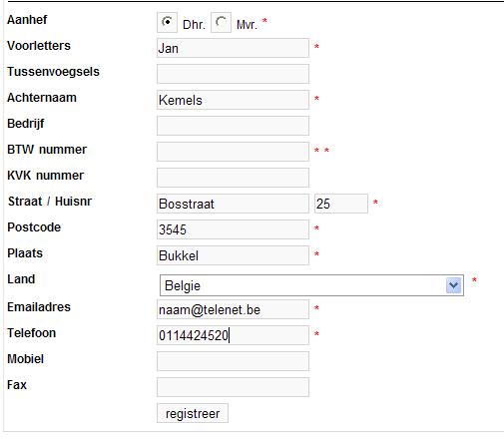The width and height of the screenshot is (504, 439).
Task: Click the Emailadres field with naam@telenet.be
Action: click(233, 309)
